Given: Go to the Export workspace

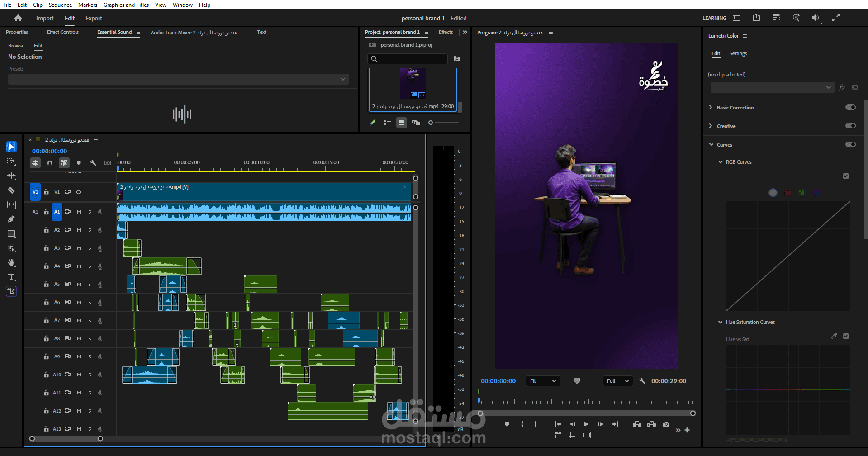Looking at the screenshot, I should pos(94,18).
